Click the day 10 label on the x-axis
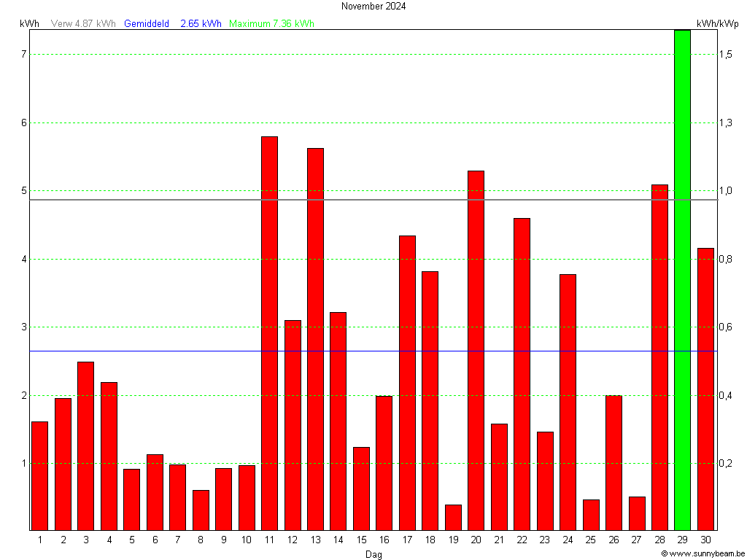Image resolution: width=747 pixels, height=560 pixels. click(x=247, y=540)
